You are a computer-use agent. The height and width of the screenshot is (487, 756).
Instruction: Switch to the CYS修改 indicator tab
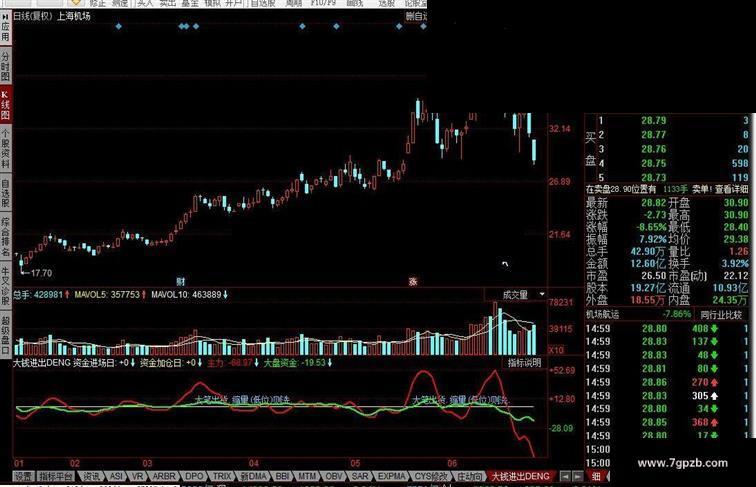click(432, 476)
